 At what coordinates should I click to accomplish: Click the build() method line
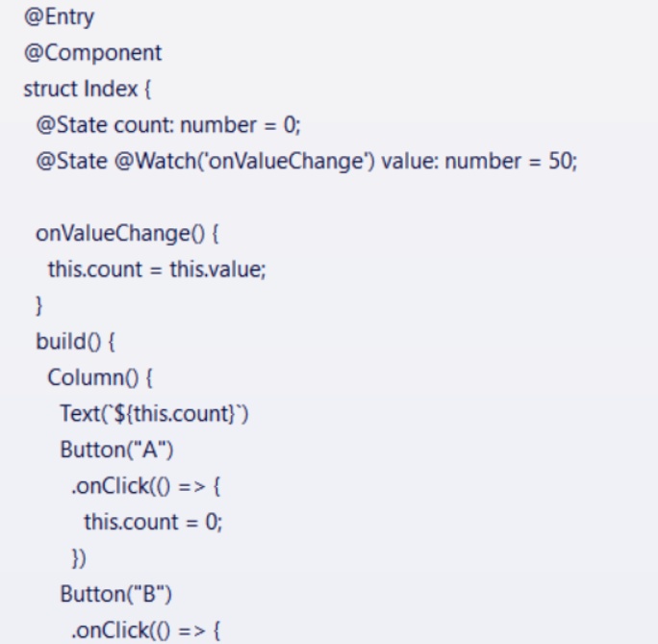pyautogui.click(x=68, y=340)
